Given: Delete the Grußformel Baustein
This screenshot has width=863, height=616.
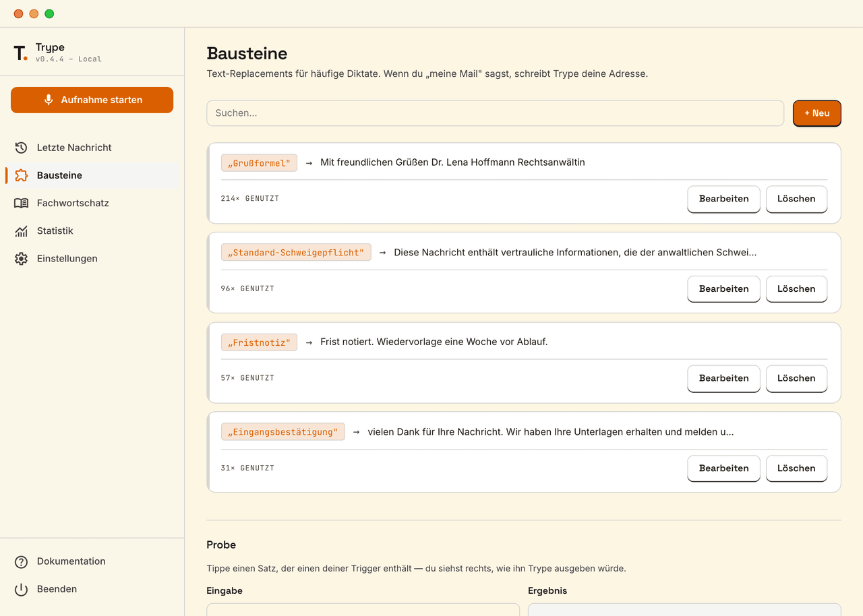Looking at the screenshot, I should click(x=796, y=199).
